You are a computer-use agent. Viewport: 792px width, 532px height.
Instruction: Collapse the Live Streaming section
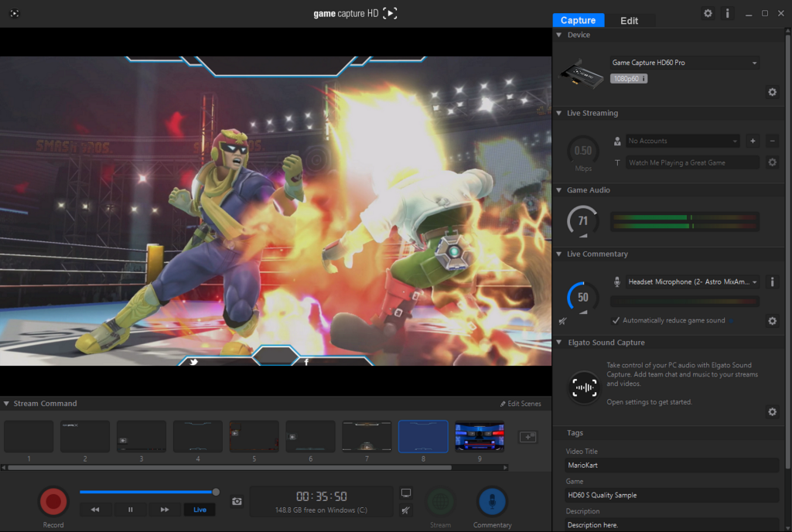tap(558, 113)
